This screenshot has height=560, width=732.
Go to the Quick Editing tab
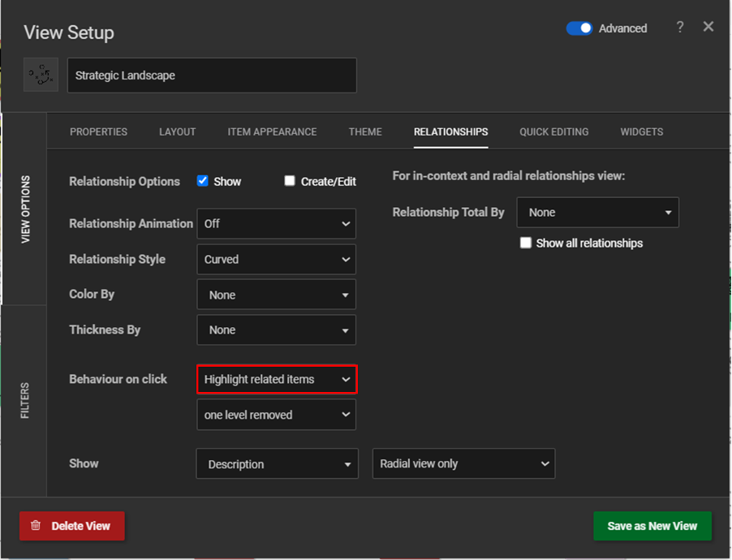click(x=554, y=131)
